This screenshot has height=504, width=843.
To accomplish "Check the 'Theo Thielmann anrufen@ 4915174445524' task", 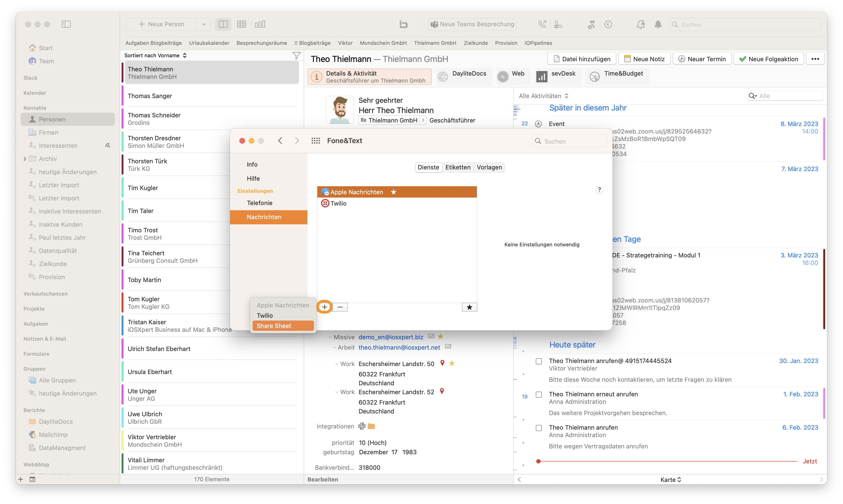I will coord(539,361).
